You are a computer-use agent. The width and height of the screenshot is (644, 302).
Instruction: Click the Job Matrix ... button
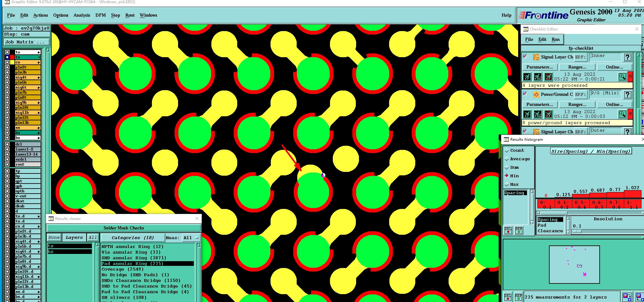click(x=26, y=42)
